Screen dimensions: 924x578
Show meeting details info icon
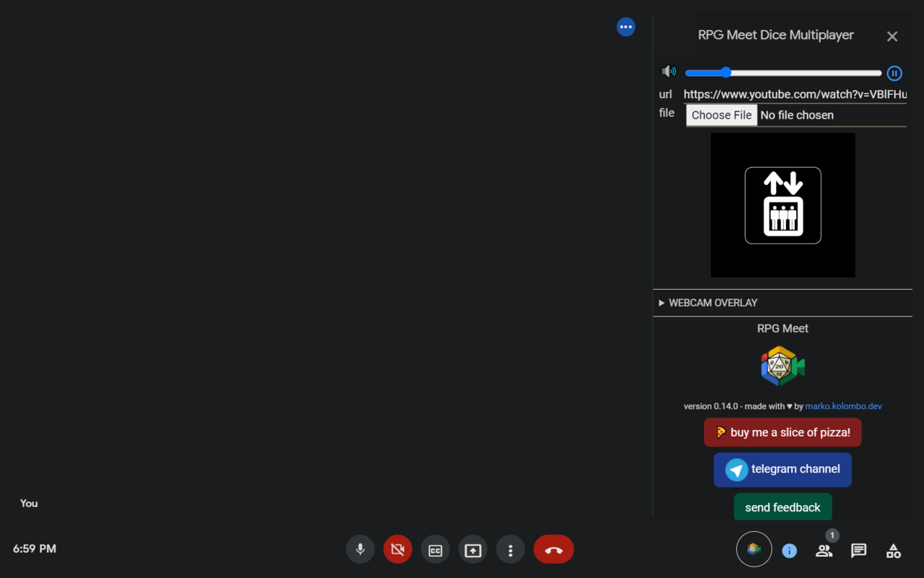[x=790, y=551]
